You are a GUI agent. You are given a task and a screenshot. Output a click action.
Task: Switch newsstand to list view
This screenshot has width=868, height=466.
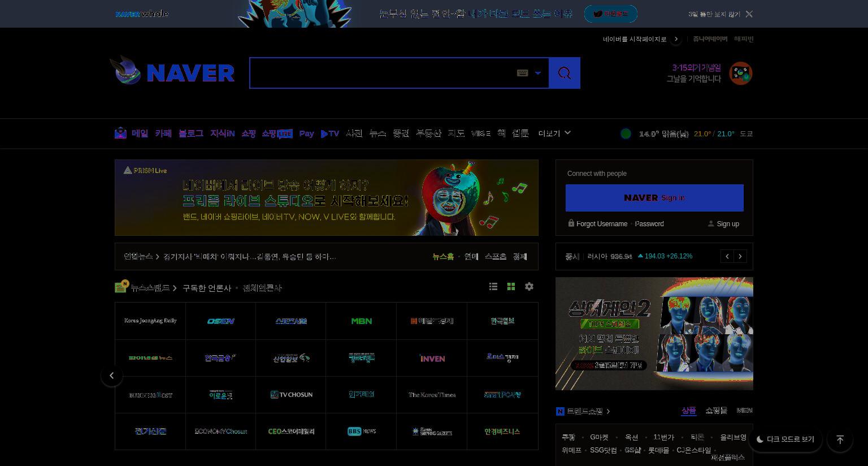click(493, 287)
